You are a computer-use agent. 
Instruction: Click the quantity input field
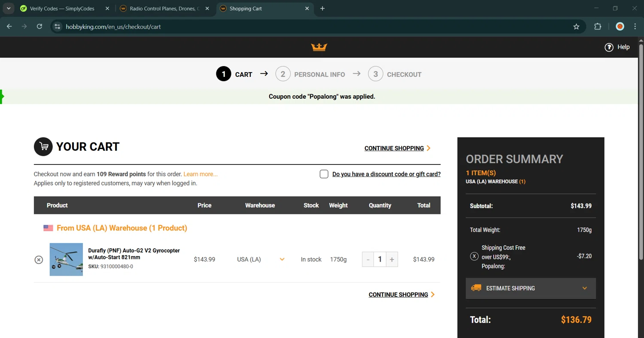(x=380, y=259)
